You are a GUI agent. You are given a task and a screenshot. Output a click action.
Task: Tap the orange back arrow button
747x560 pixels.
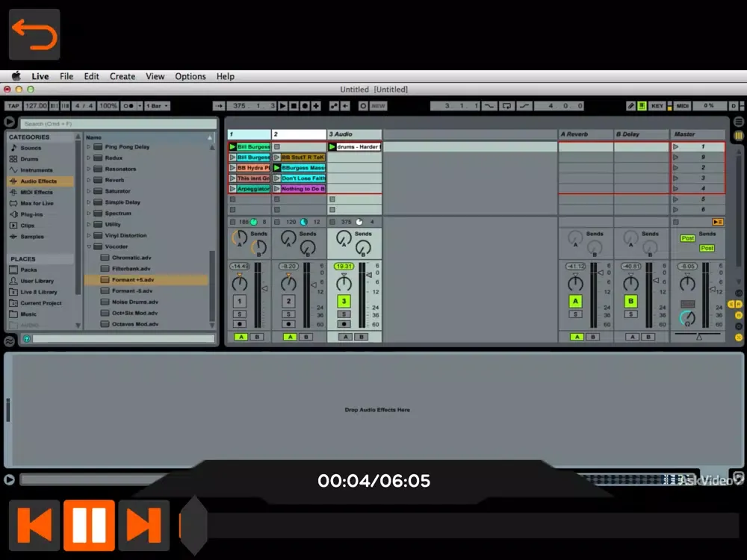pos(34,34)
